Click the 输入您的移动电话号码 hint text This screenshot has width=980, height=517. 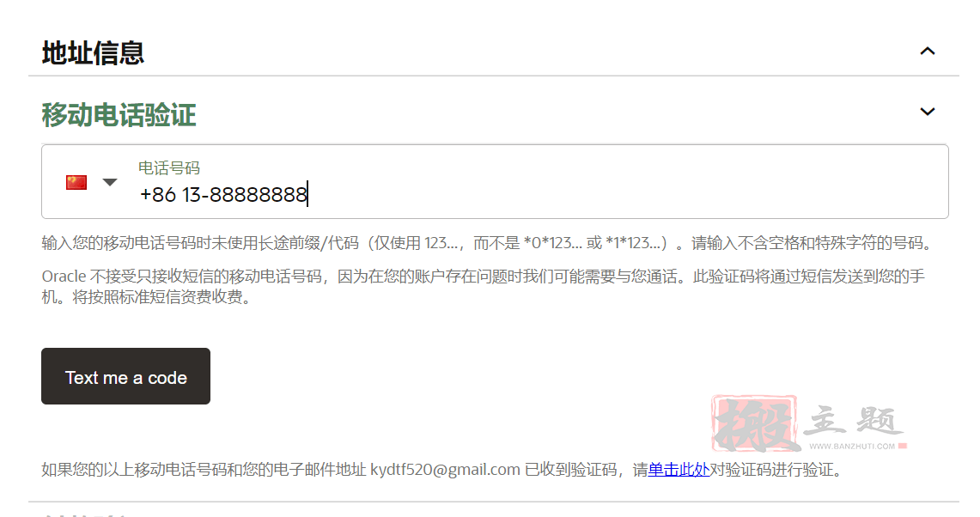486,242
